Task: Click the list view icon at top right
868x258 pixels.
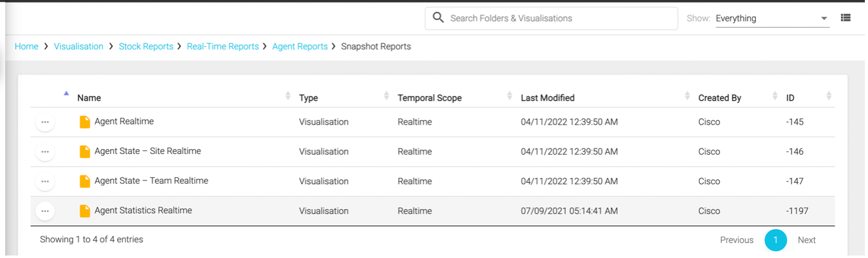Action: tap(845, 18)
